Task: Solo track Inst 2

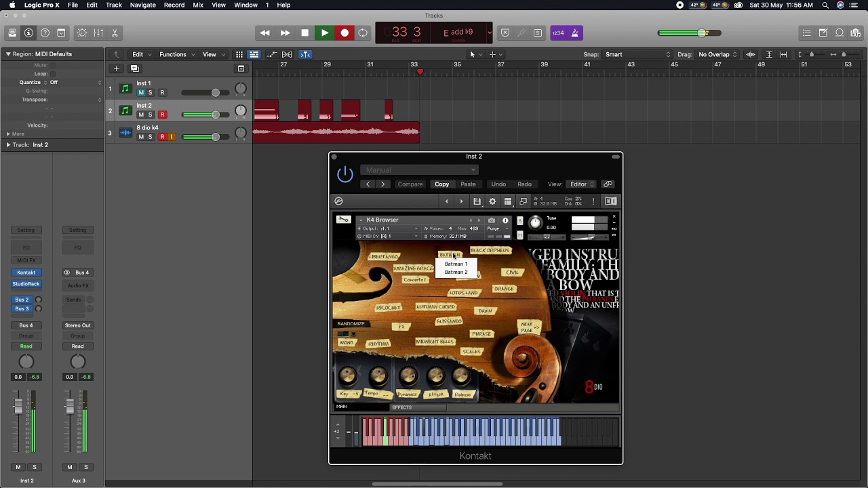Action: pos(151,115)
